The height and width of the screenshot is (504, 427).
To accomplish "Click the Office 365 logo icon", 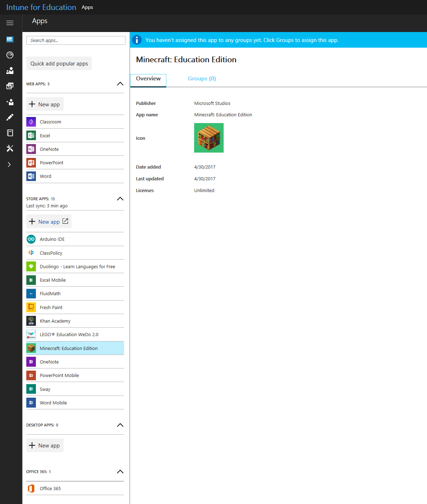I will [x=31, y=488].
